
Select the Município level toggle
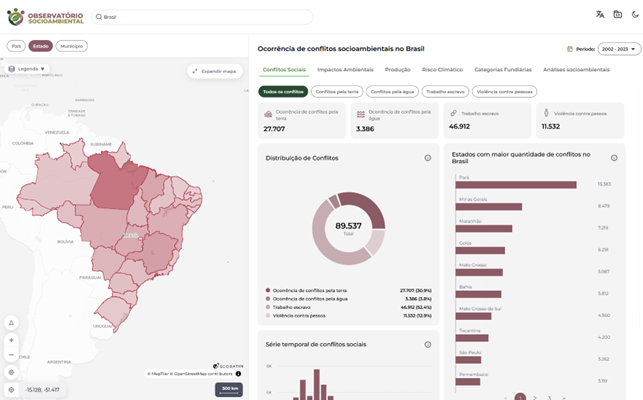tap(71, 46)
